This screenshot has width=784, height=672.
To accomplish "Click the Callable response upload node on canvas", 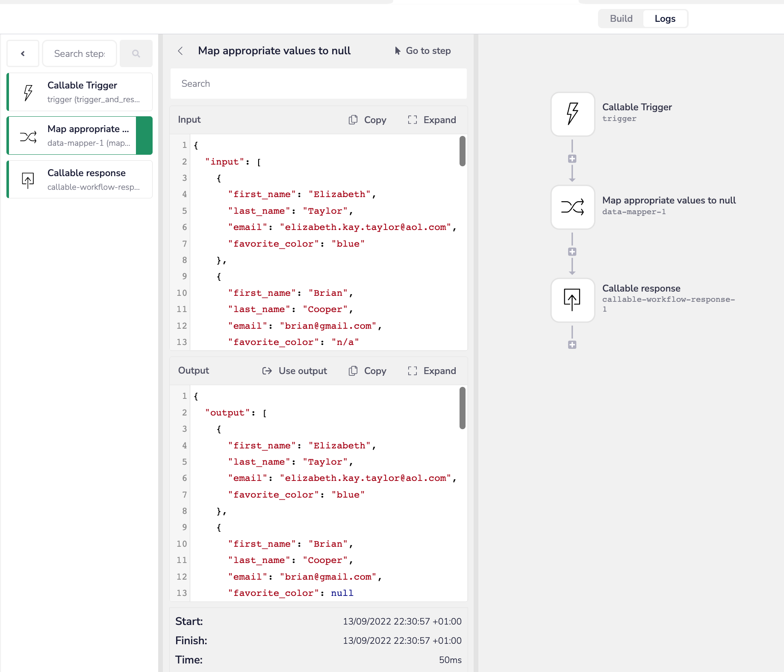I will (x=572, y=300).
